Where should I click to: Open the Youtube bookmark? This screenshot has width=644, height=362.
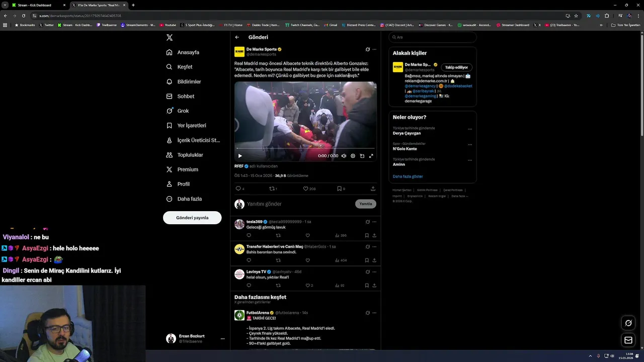coord(168,25)
